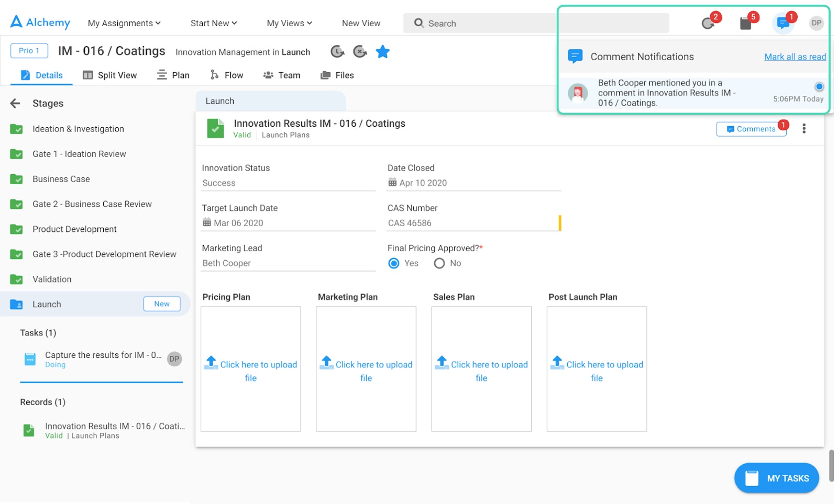The height and width of the screenshot is (504, 838).
Task: Open Gate 3 -Product Development Review stage
Action: 104,254
